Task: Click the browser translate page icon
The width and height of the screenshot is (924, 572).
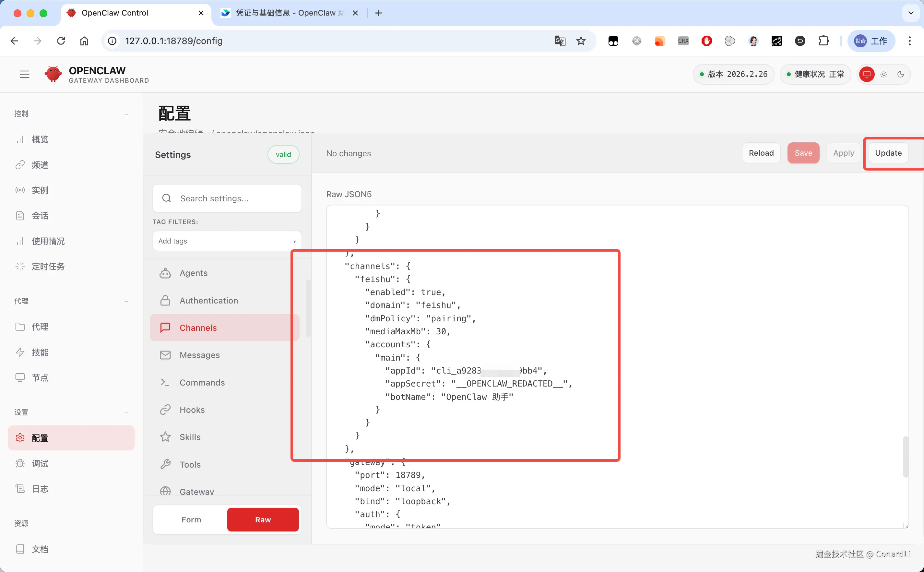Action: [x=560, y=41]
